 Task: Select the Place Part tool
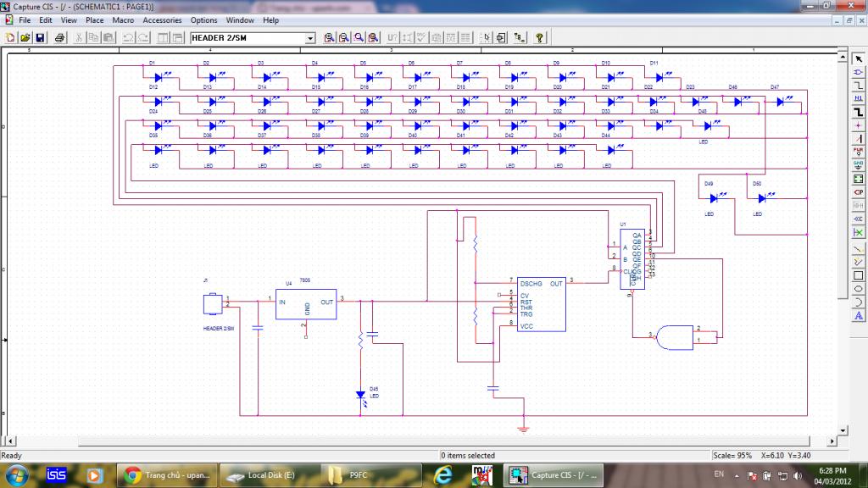(x=858, y=71)
